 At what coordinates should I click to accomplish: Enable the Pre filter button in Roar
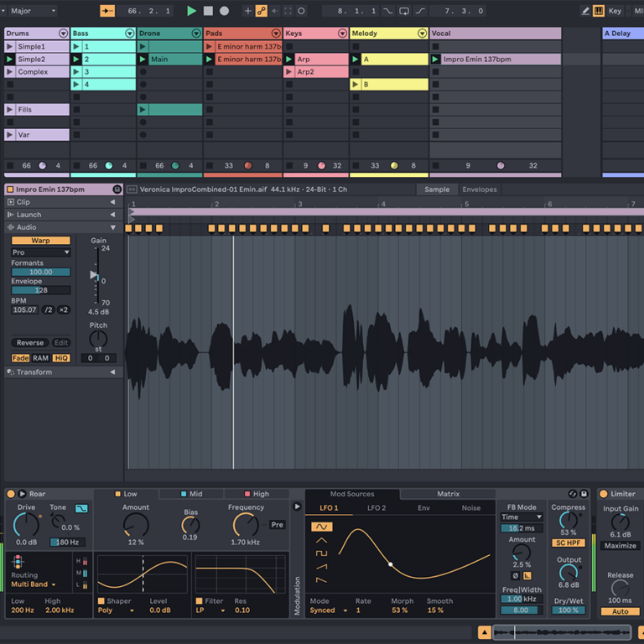pos(277,525)
